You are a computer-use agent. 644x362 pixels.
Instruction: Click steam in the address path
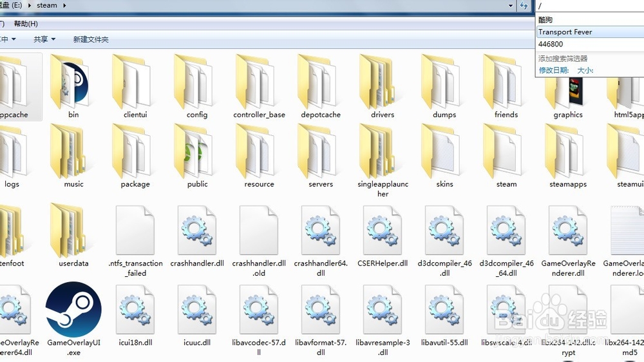(47, 5)
